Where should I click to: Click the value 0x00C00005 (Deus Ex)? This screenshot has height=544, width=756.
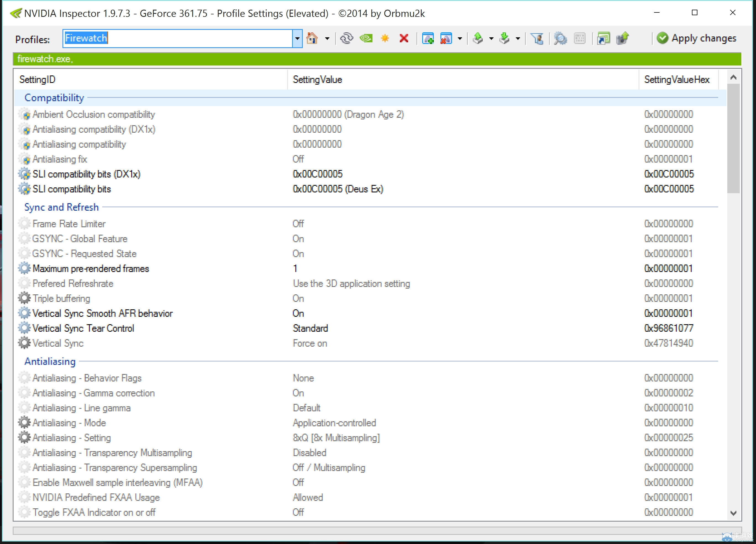[338, 189]
